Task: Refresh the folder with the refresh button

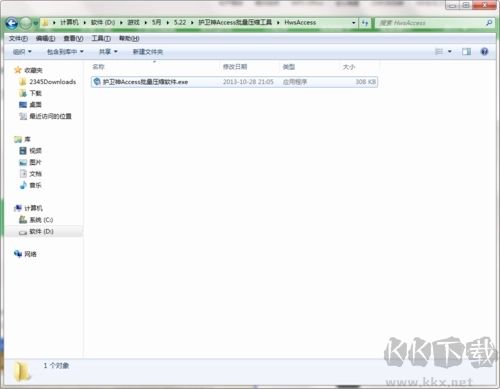Action: tap(365, 23)
